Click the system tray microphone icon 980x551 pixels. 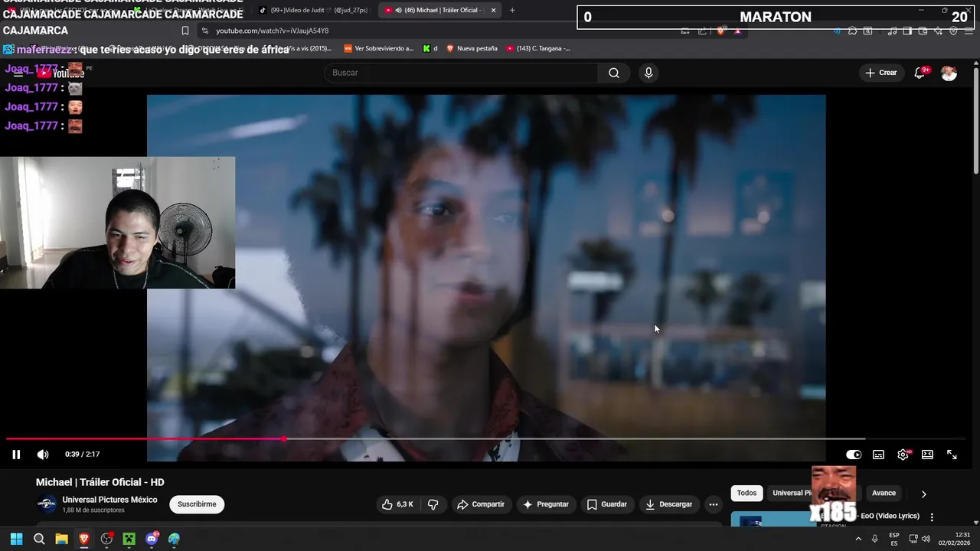pyautogui.click(x=875, y=539)
